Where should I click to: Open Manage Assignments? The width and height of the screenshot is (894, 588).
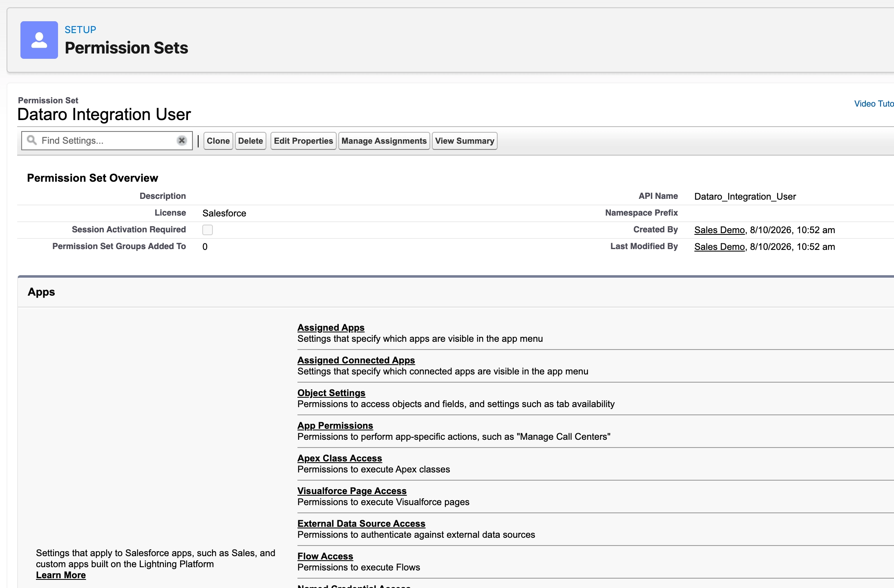(x=384, y=141)
